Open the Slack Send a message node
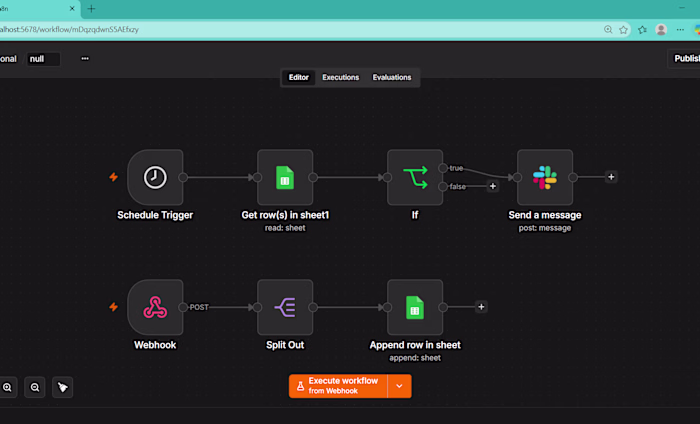The height and width of the screenshot is (424, 700). (x=545, y=177)
